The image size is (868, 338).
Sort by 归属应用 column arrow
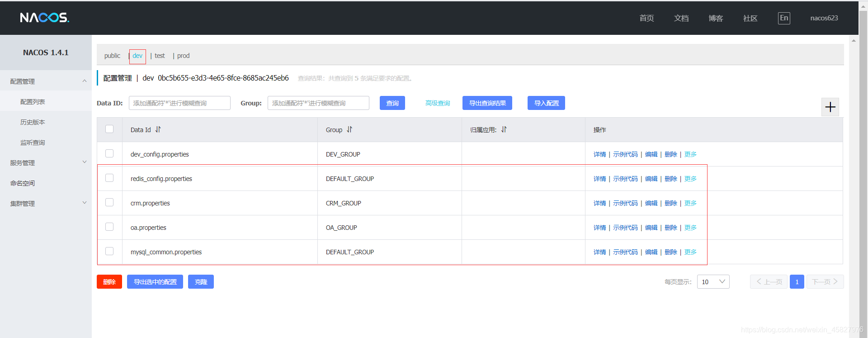[x=504, y=129]
